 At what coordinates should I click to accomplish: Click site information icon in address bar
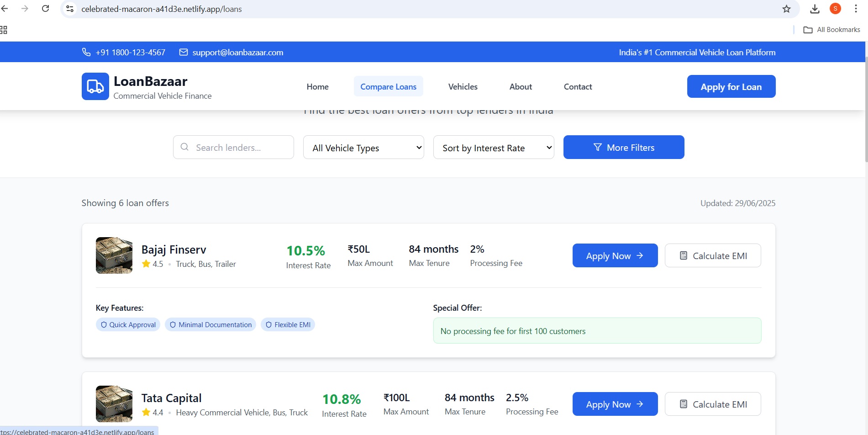click(70, 9)
